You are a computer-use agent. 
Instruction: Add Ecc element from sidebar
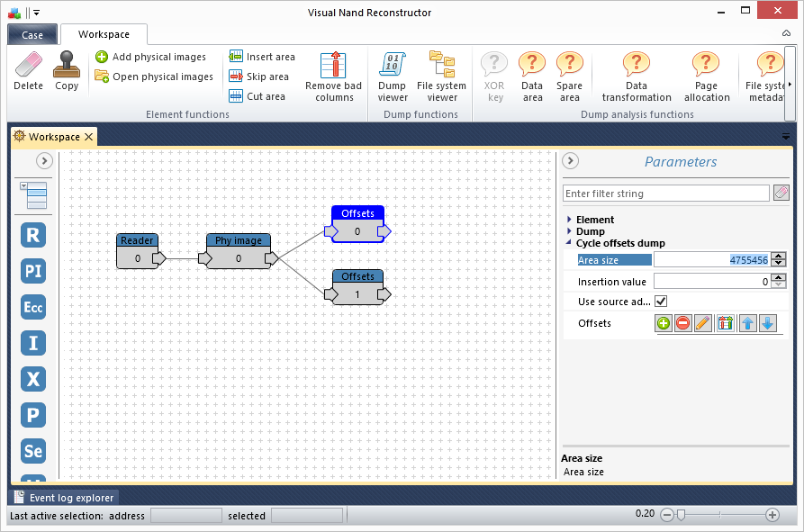pyautogui.click(x=33, y=307)
